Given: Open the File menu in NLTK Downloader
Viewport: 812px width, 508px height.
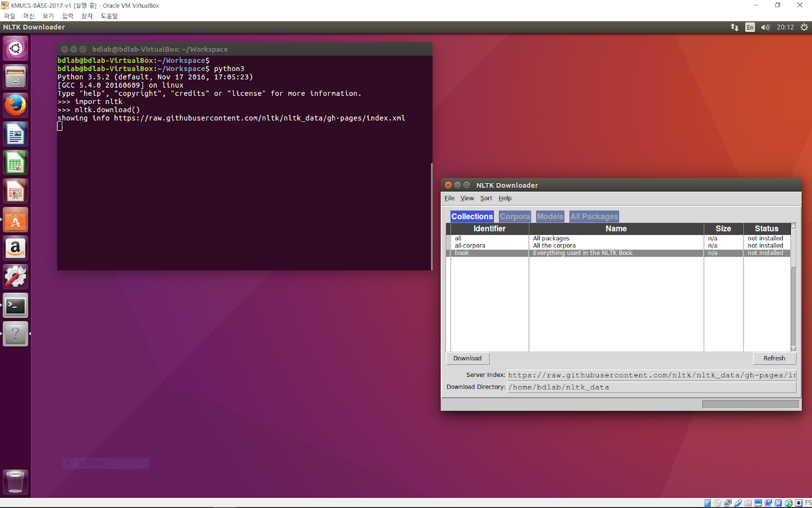Looking at the screenshot, I should [x=450, y=198].
